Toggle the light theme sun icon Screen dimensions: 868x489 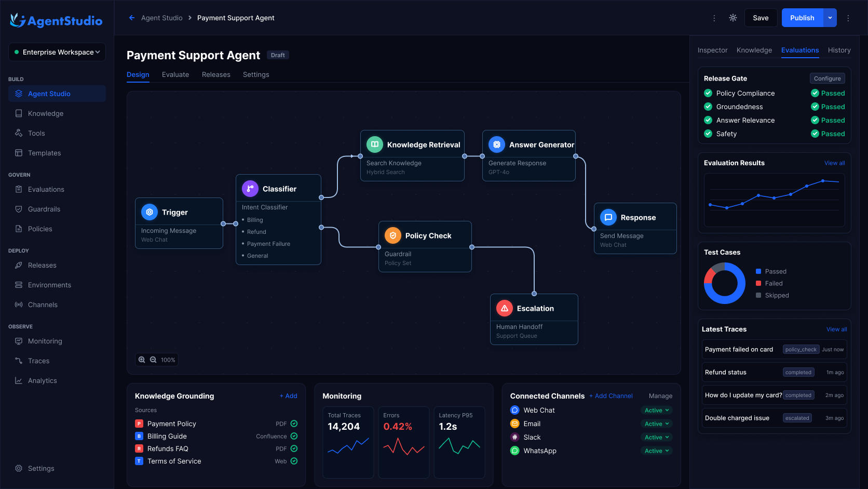coord(733,18)
